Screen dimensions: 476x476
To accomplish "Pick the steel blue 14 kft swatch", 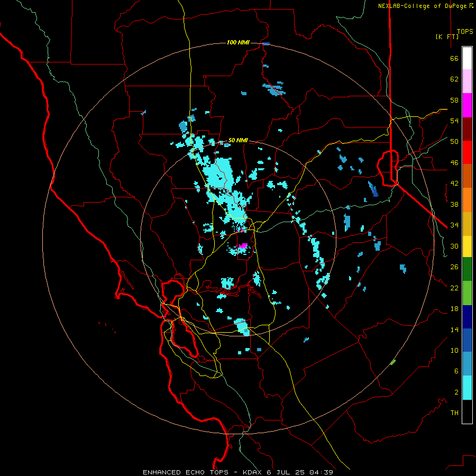I will pyautogui.click(x=467, y=364).
